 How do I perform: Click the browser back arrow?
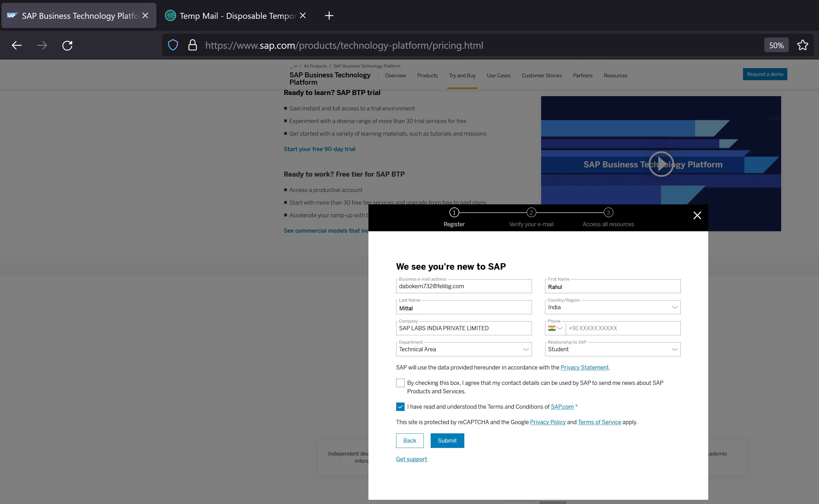pyautogui.click(x=17, y=45)
